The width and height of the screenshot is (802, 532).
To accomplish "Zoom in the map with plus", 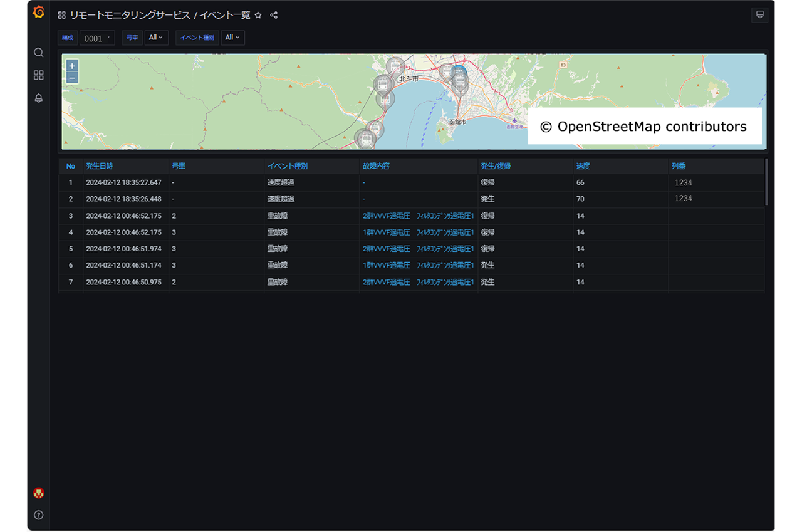I will coord(72,66).
